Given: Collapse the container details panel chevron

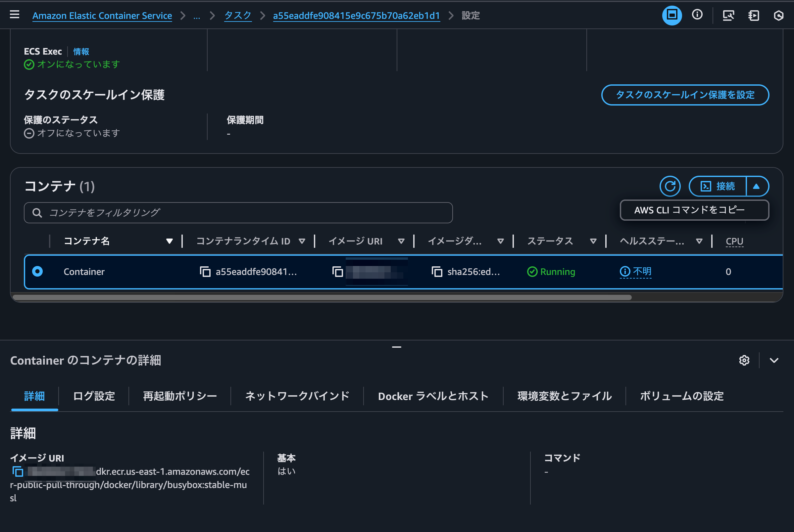Looking at the screenshot, I should [774, 360].
